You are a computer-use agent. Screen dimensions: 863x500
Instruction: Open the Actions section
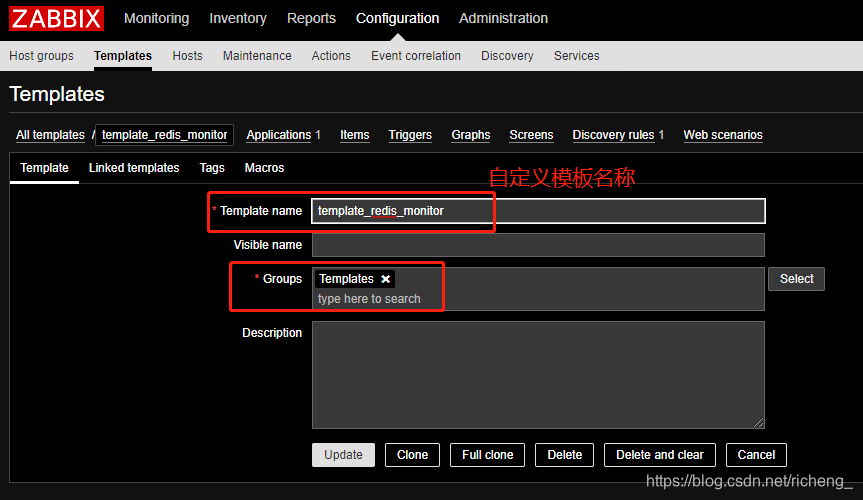point(331,56)
